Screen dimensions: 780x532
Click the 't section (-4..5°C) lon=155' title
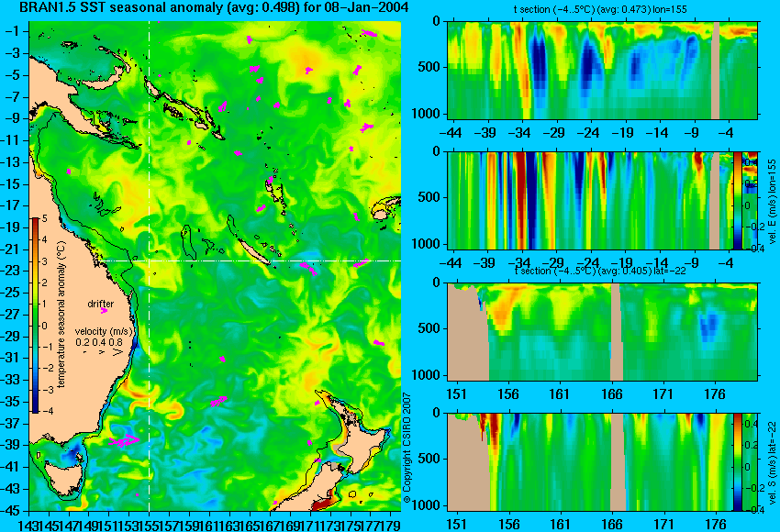(x=600, y=9)
